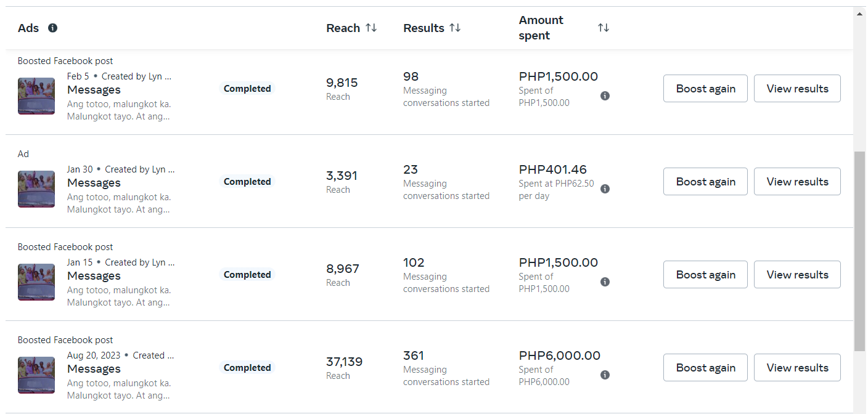The height and width of the screenshot is (414, 868).
Task: Click the vertical scrollbar thumb
Action: point(859,253)
